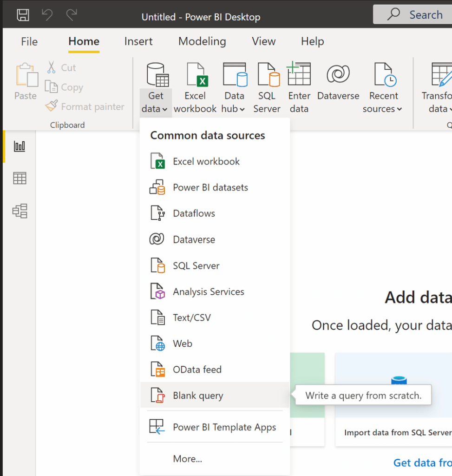
Task: Click the Text/CSV document icon
Action: pyautogui.click(x=157, y=317)
